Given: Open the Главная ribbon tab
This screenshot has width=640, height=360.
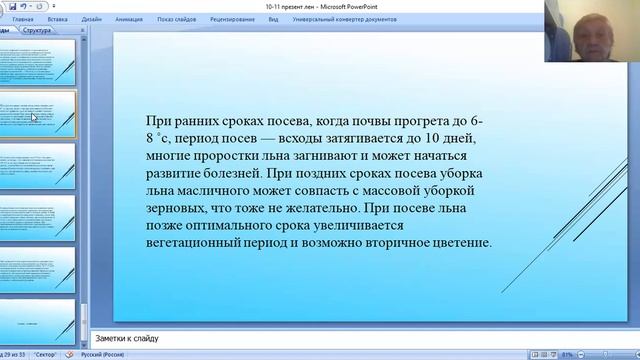Looking at the screenshot, I should (x=22, y=19).
